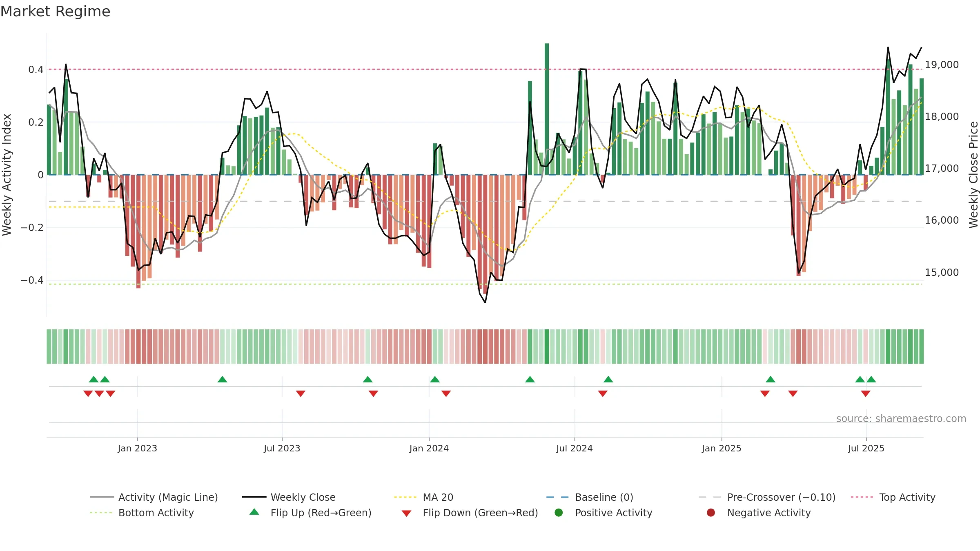Toggle the Bottom Activity legend entry
The image size is (980, 551).
142,513
